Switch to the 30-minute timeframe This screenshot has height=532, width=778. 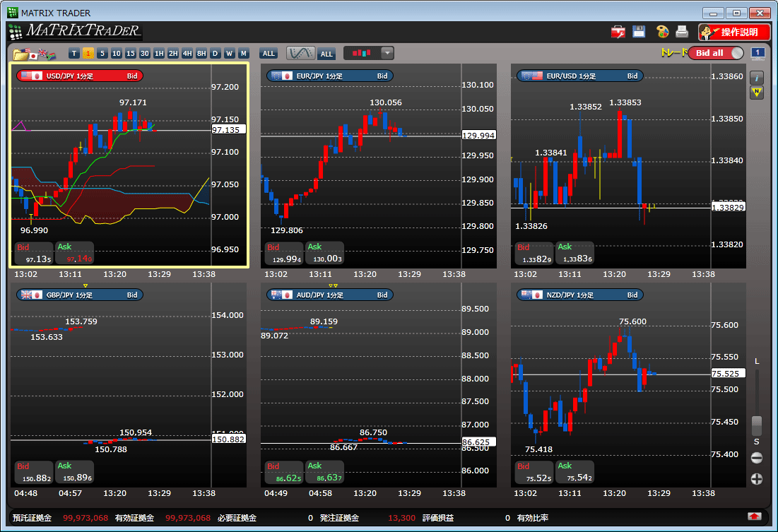coord(144,54)
